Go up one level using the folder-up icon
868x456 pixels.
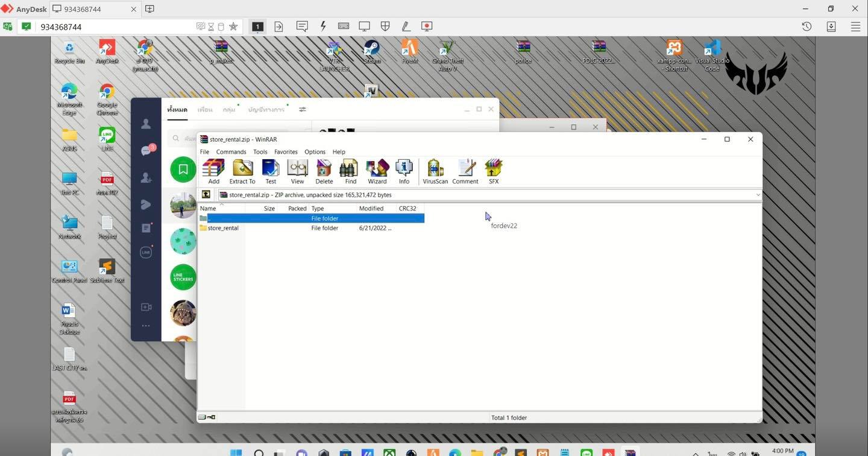click(206, 195)
